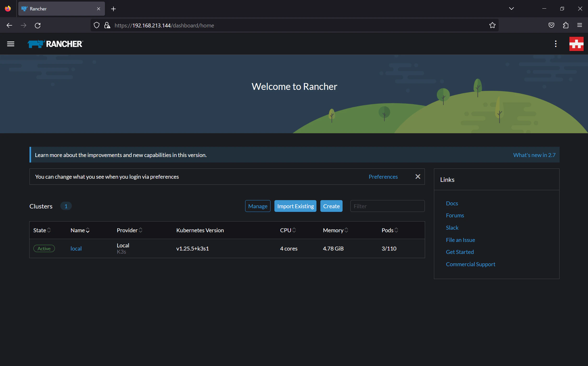Restore down the Firefox window
Viewport: 588px width, 366px height.
coord(562,9)
